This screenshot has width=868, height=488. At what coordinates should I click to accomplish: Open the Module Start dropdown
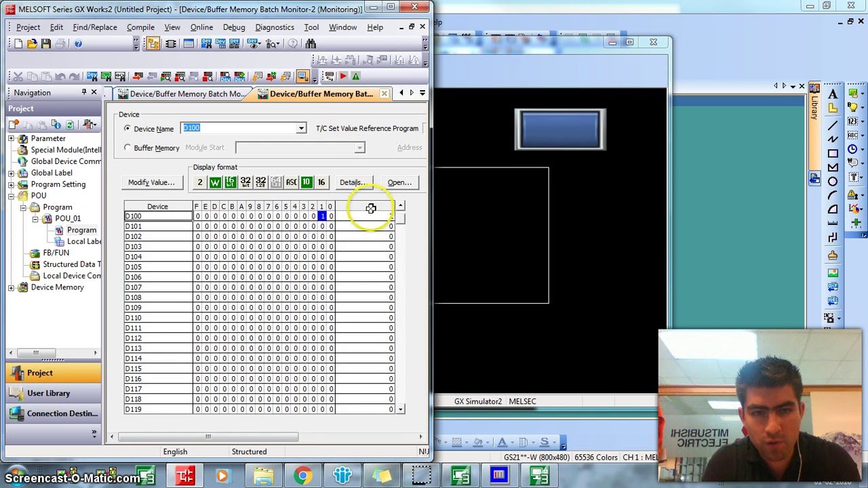(x=359, y=147)
